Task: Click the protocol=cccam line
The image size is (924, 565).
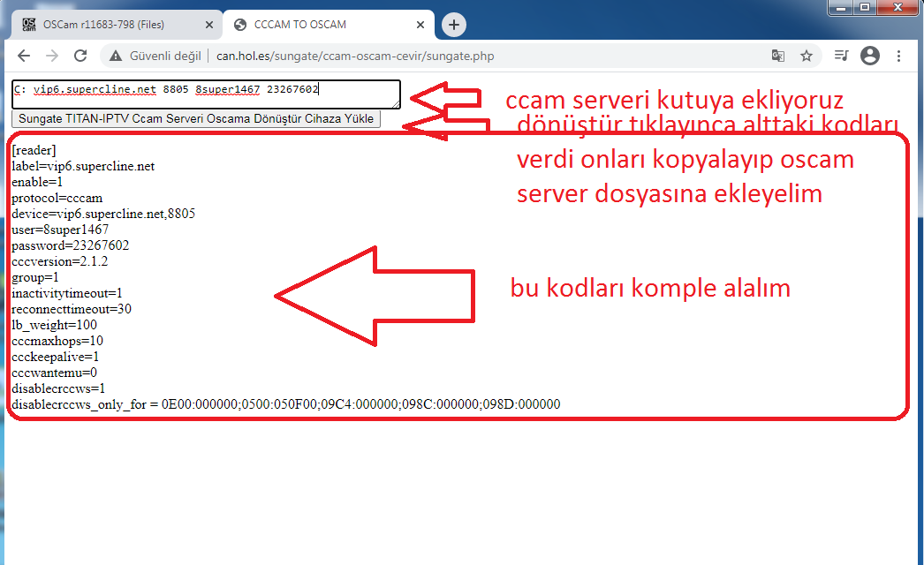Action: coord(57,198)
